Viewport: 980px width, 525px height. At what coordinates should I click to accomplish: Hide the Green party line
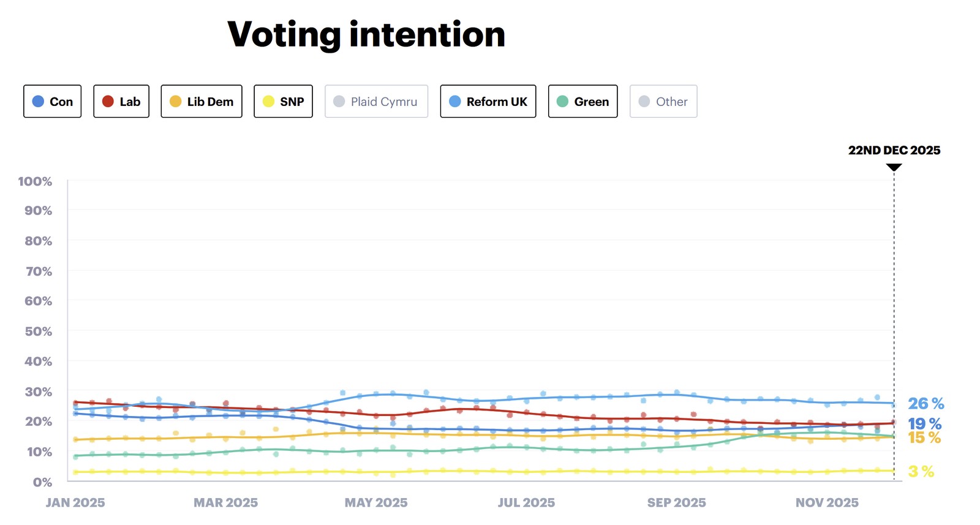tap(582, 102)
